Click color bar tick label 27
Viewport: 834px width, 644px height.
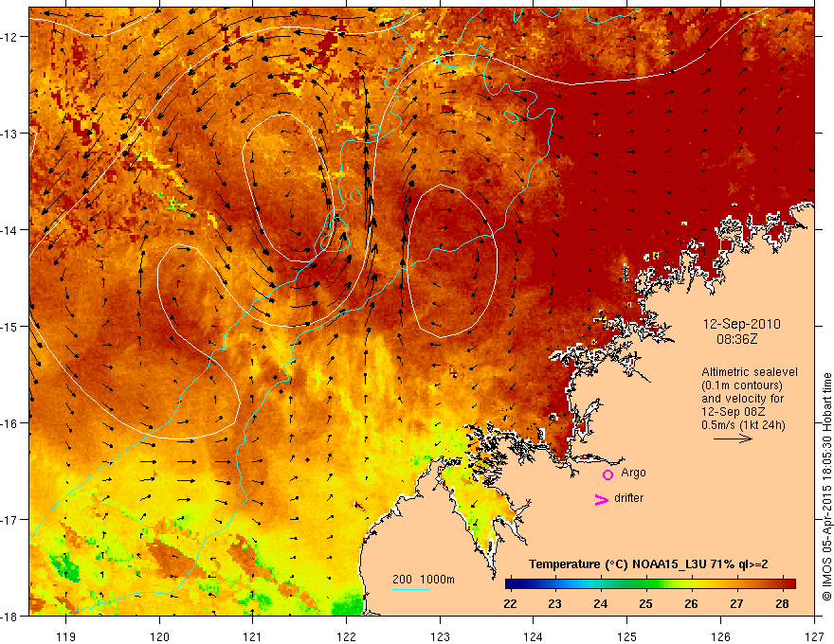tap(736, 604)
